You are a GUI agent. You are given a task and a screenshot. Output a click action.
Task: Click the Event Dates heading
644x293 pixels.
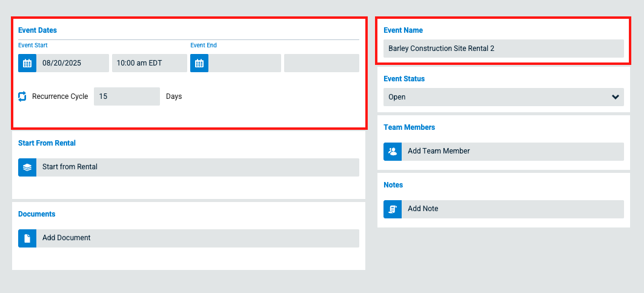pos(38,30)
